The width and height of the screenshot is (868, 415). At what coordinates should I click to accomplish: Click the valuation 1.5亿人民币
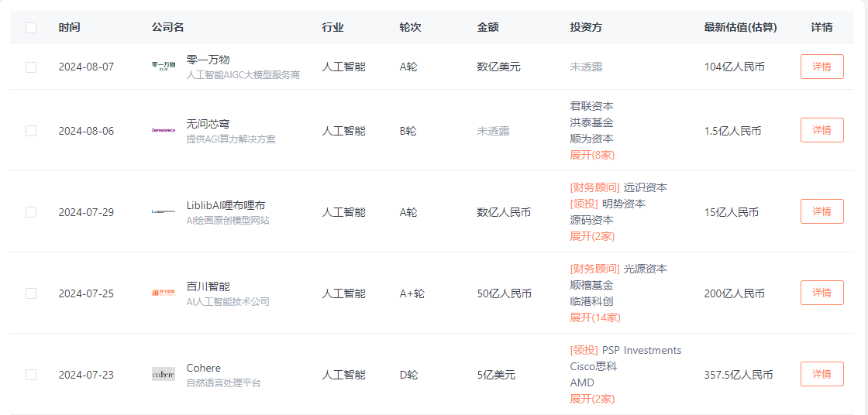click(x=732, y=131)
